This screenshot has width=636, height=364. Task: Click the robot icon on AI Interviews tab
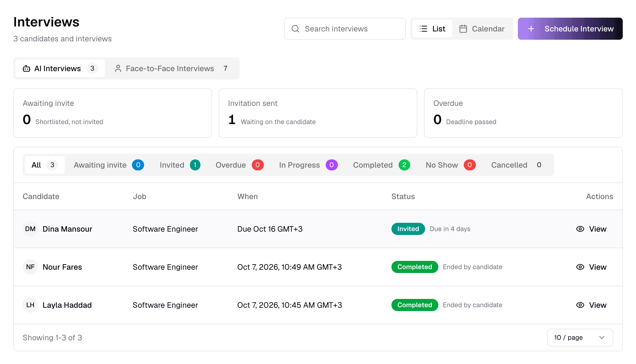(26, 68)
